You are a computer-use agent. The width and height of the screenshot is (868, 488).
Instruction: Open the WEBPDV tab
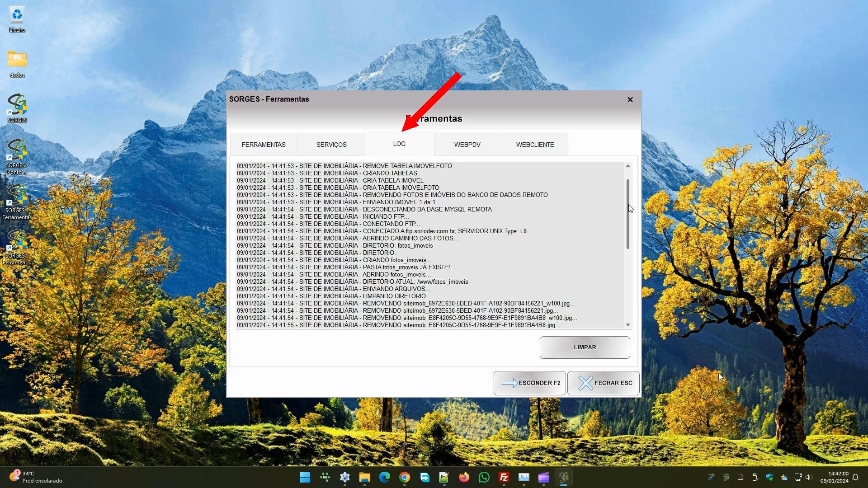click(467, 145)
